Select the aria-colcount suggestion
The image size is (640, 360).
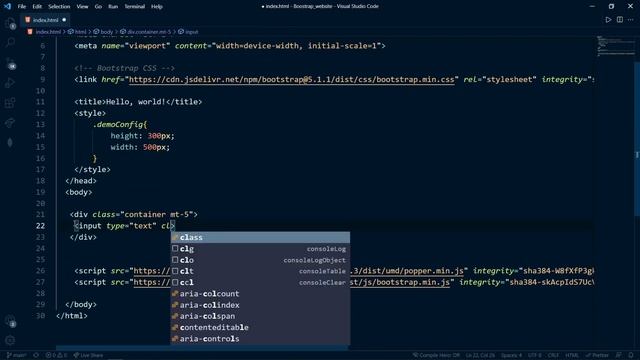click(260, 293)
